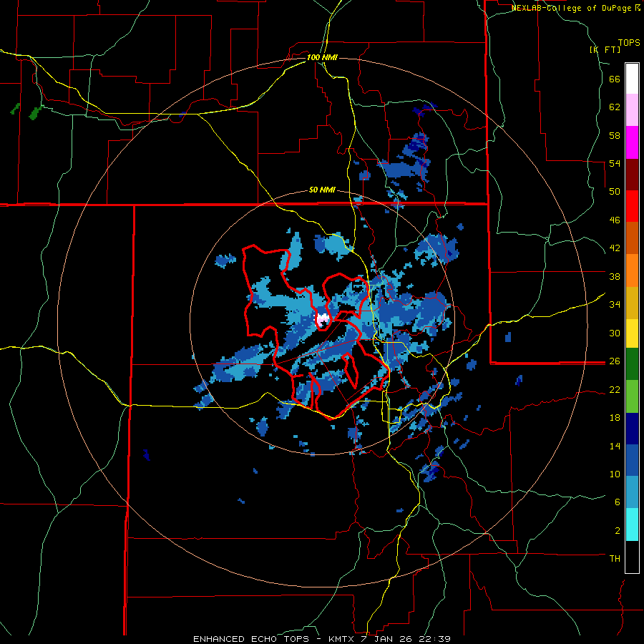Screen dimensions: 644x644
Task: Click the '7 JAN 26' date text
Action: 386,639
